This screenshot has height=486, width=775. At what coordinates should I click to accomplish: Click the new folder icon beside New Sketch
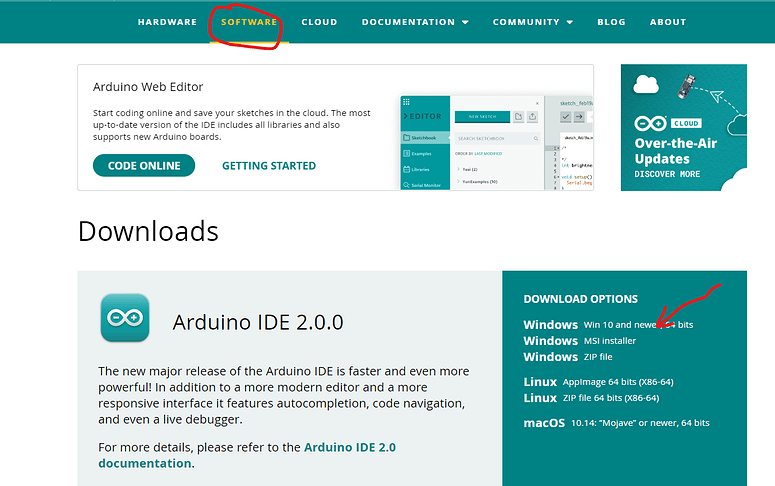coord(518,117)
